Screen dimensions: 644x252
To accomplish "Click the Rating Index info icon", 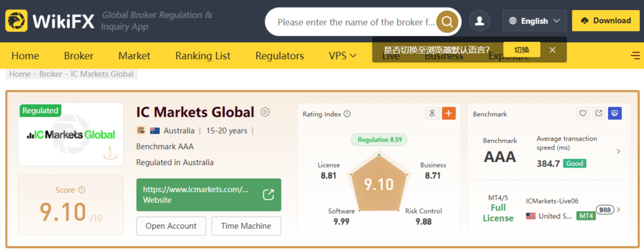I will point(347,114).
